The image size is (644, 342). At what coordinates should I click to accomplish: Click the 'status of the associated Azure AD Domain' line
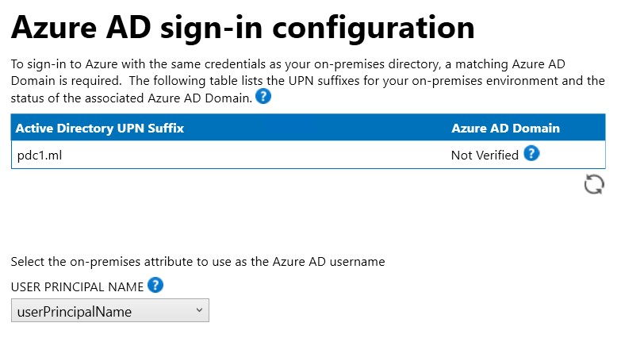click(132, 98)
